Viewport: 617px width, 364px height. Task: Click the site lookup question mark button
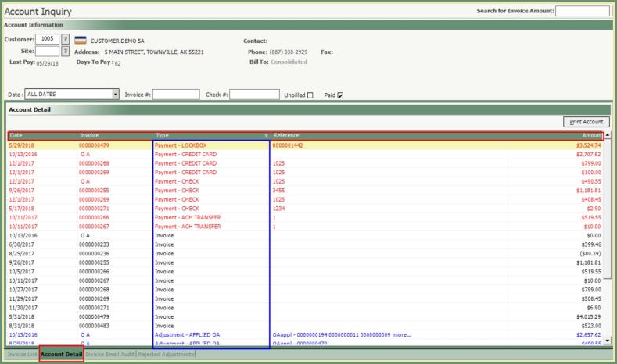66,51
